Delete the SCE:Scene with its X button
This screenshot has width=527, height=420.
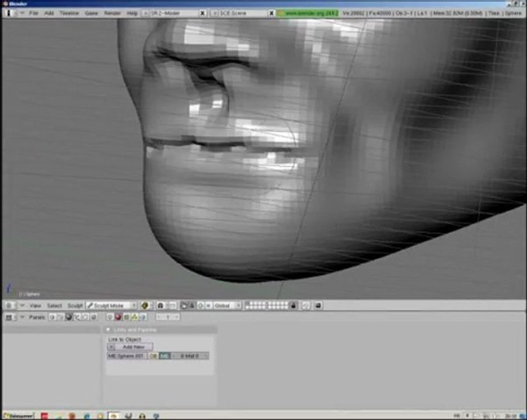[271, 13]
